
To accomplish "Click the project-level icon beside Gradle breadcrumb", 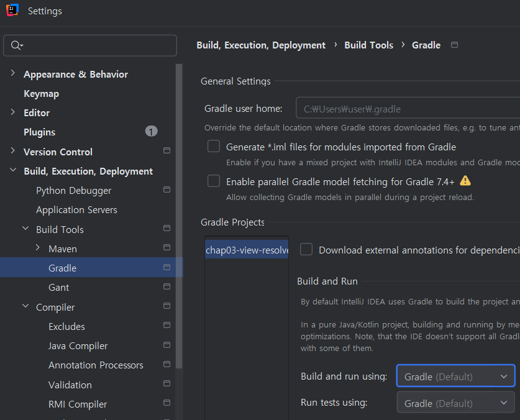I will click(x=454, y=45).
